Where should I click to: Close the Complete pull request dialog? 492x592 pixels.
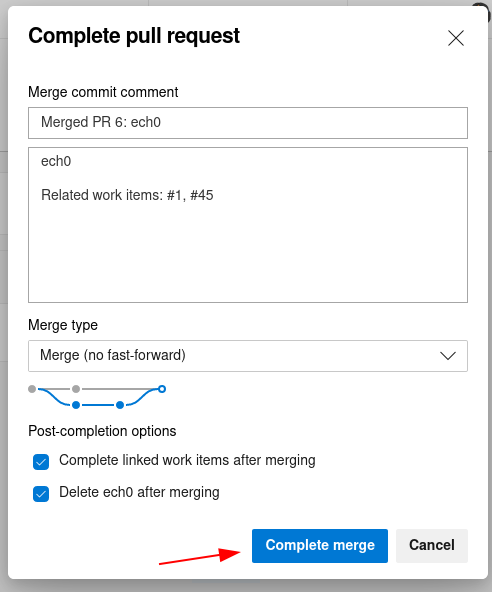[456, 38]
